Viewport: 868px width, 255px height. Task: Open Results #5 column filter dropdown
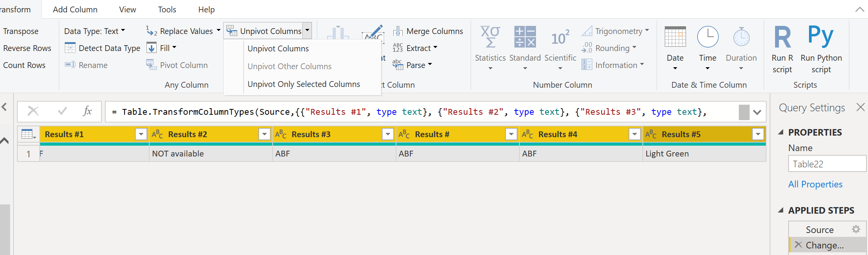tap(758, 134)
